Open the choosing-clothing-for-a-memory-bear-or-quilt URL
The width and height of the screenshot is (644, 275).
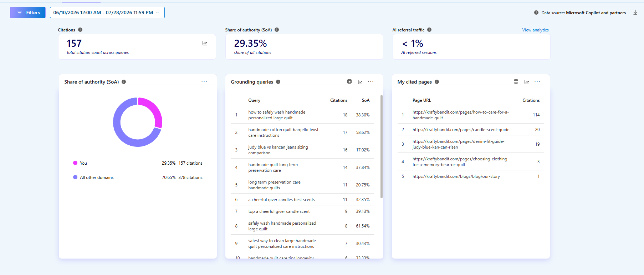(x=461, y=162)
